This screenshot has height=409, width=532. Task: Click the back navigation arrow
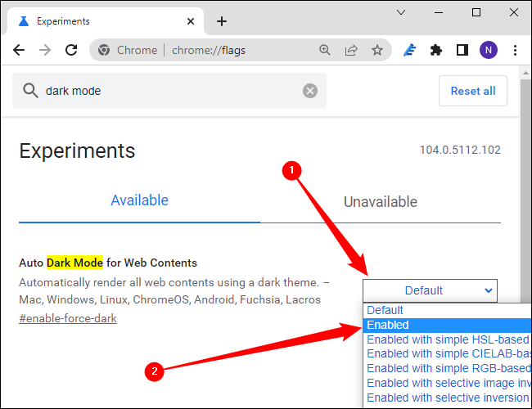coord(19,50)
